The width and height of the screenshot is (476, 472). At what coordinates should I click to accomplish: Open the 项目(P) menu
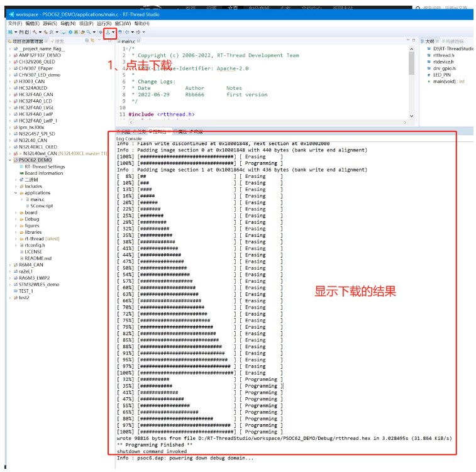click(86, 23)
